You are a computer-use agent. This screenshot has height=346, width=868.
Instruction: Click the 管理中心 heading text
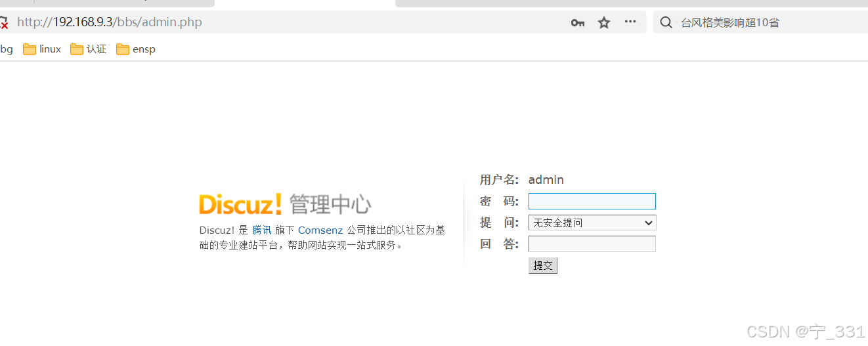tap(330, 204)
